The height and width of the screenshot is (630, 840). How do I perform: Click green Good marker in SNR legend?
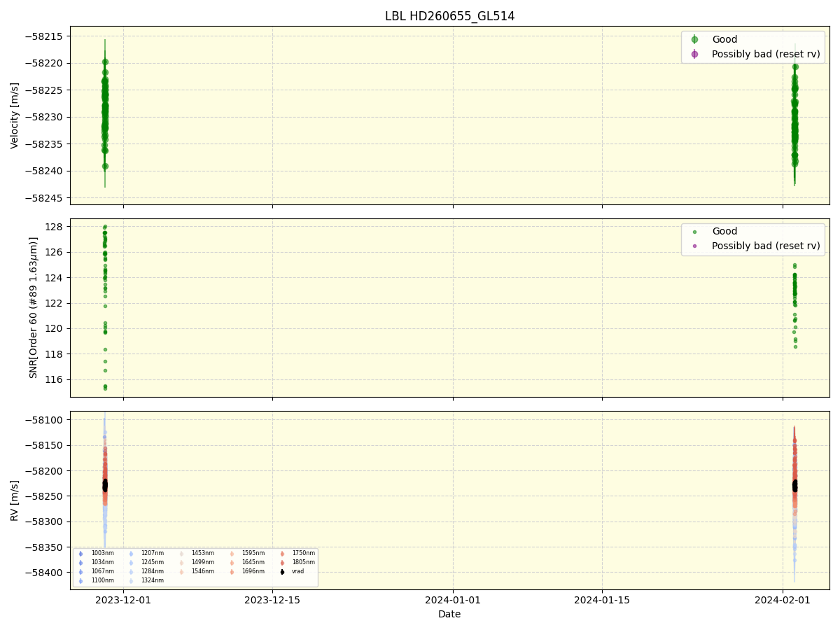click(x=694, y=232)
